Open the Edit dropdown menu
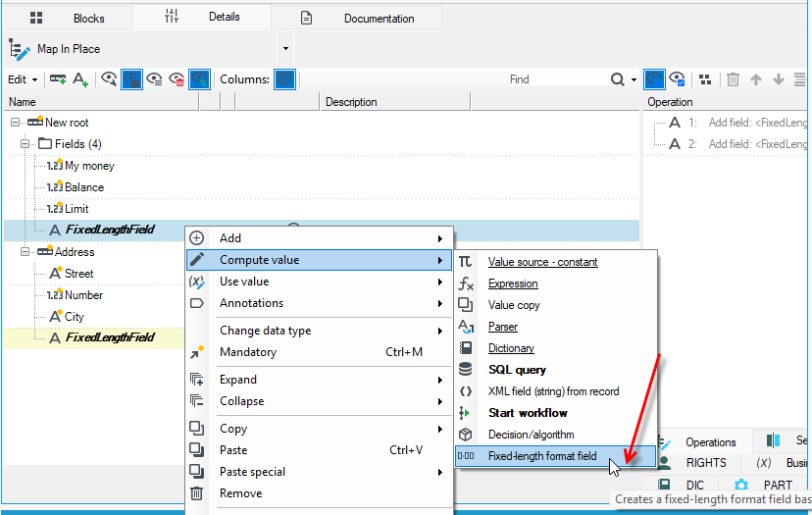 (x=23, y=79)
